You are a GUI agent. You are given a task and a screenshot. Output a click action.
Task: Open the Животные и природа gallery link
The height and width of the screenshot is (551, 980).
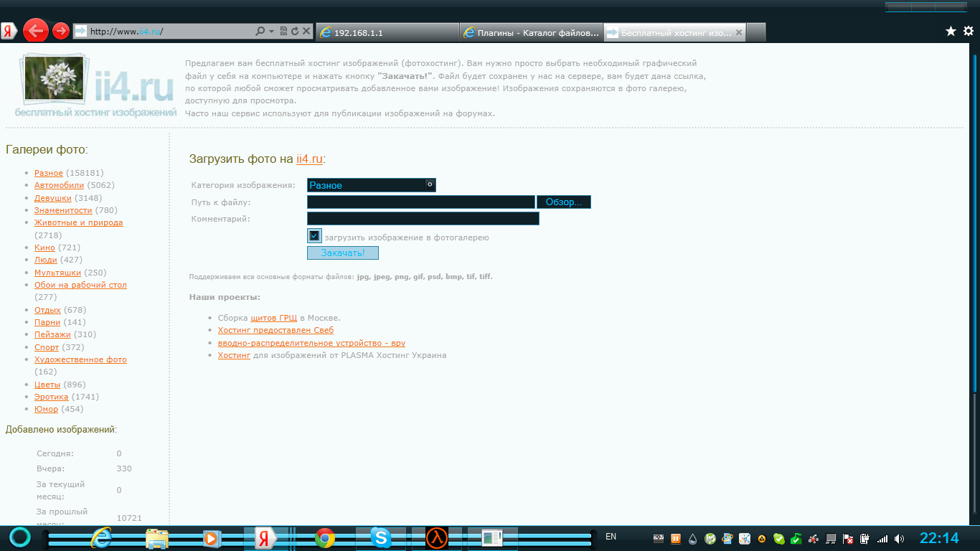[78, 222]
